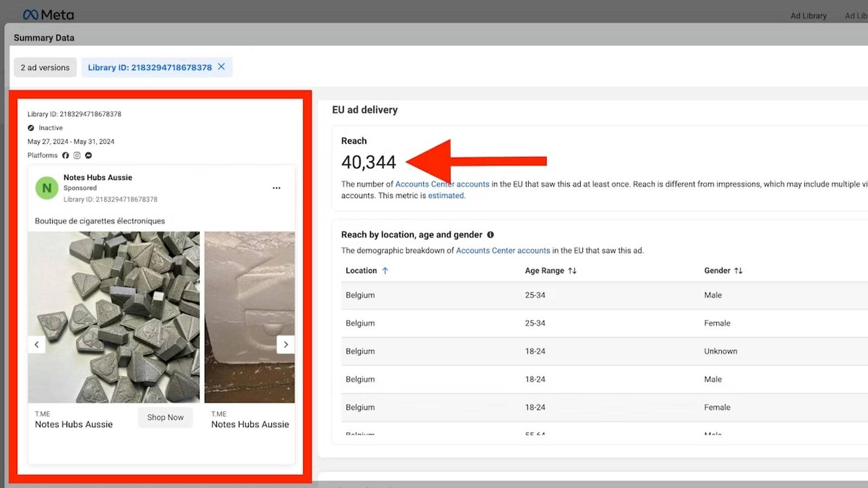Advance the ad carousel with the next arrow
This screenshot has width=868, height=488.
tap(286, 344)
